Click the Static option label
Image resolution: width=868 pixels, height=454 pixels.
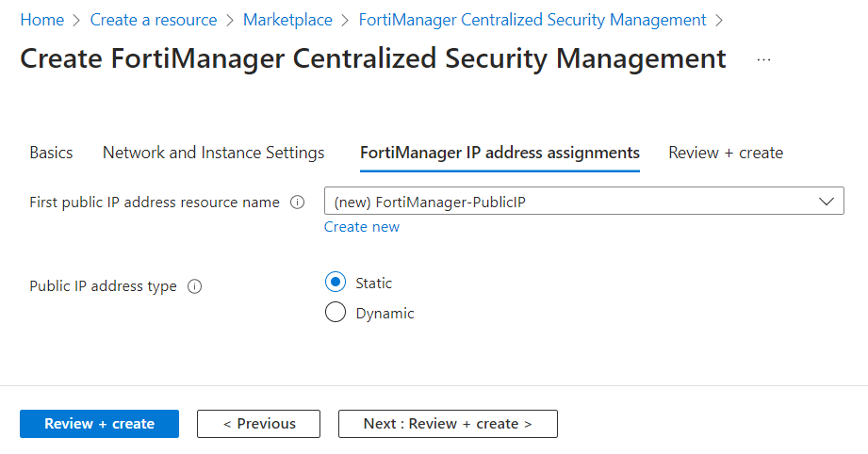point(374,283)
